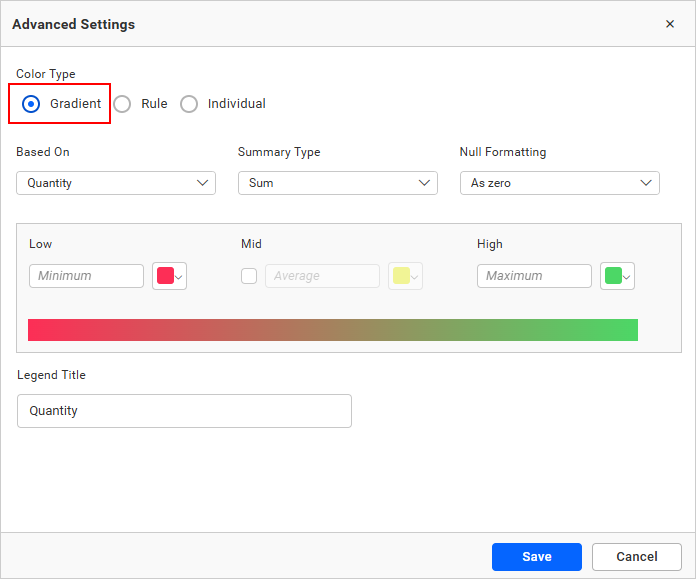The image size is (696, 579).
Task: Click the Based On dropdown arrow
Action: point(202,183)
